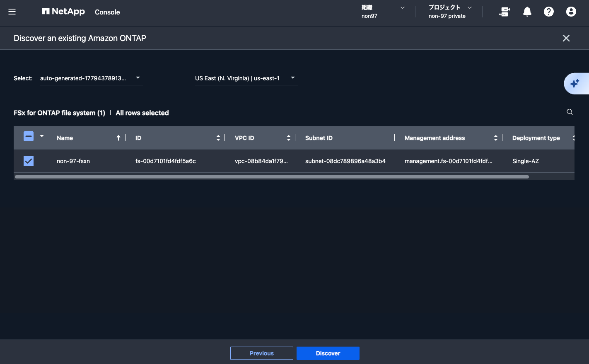Open the AI assistant sparkle button
Screen dimensions: 589x364
click(576, 83)
